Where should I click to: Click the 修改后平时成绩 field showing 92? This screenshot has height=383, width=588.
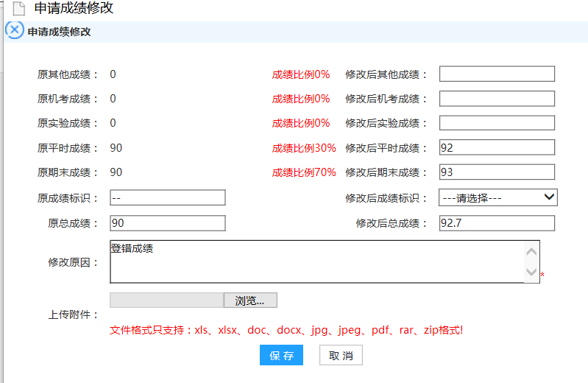pyautogui.click(x=497, y=148)
